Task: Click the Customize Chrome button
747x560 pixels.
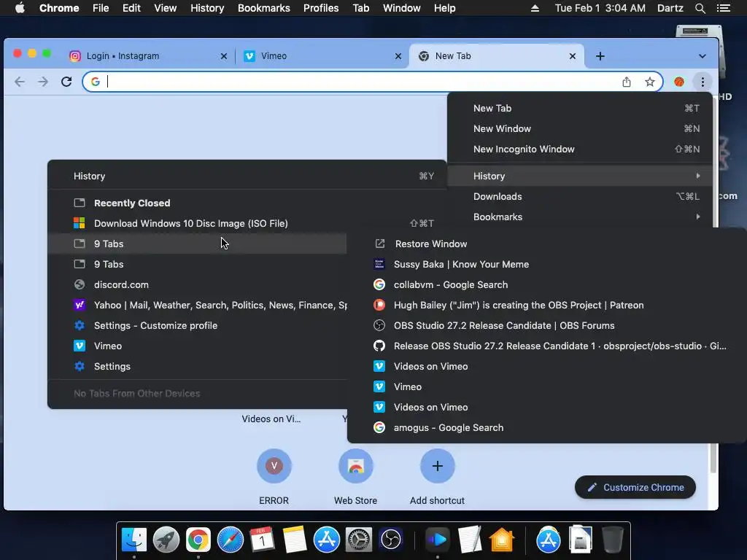Action: coord(635,487)
